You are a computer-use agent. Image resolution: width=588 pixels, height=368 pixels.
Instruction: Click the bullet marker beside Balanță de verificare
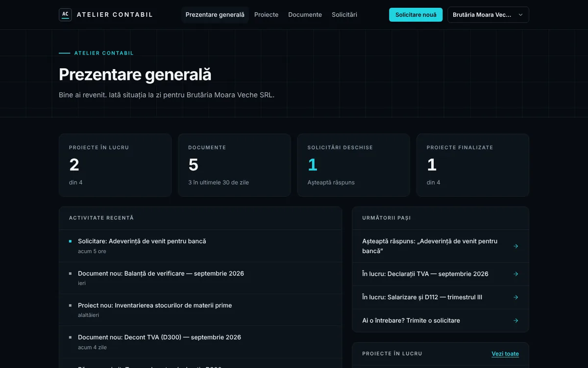point(71,273)
